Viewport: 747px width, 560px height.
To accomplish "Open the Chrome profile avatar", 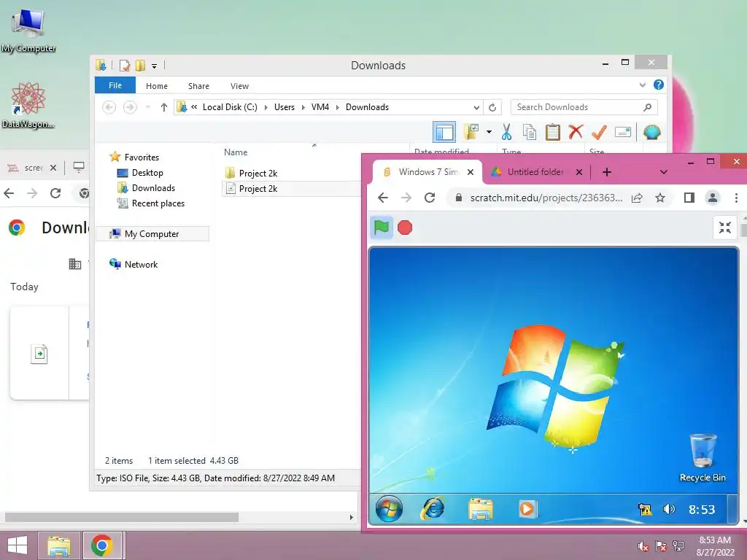I will pyautogui.click(x=713, y=198).
